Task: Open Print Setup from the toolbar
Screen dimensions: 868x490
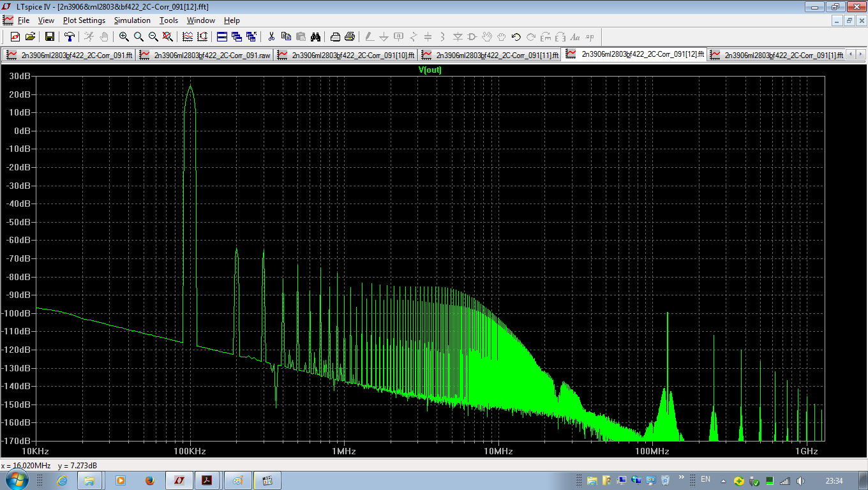Action: tap(335, 37)
